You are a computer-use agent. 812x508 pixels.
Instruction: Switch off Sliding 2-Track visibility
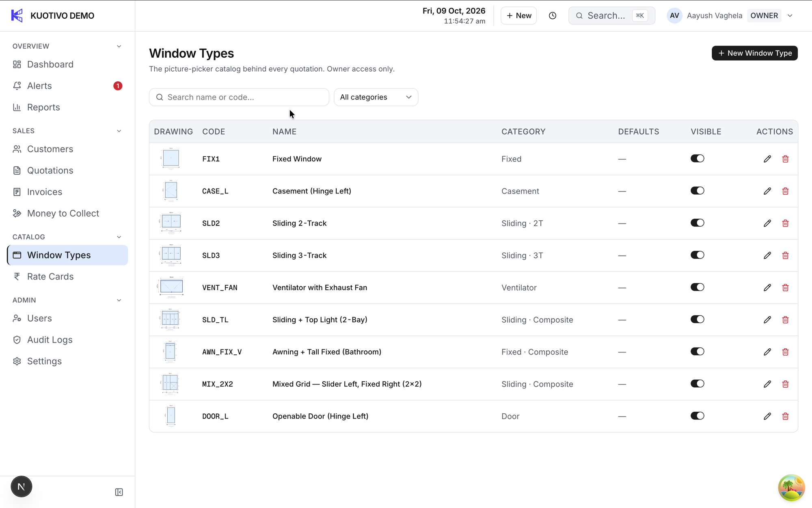click(697, 223)
